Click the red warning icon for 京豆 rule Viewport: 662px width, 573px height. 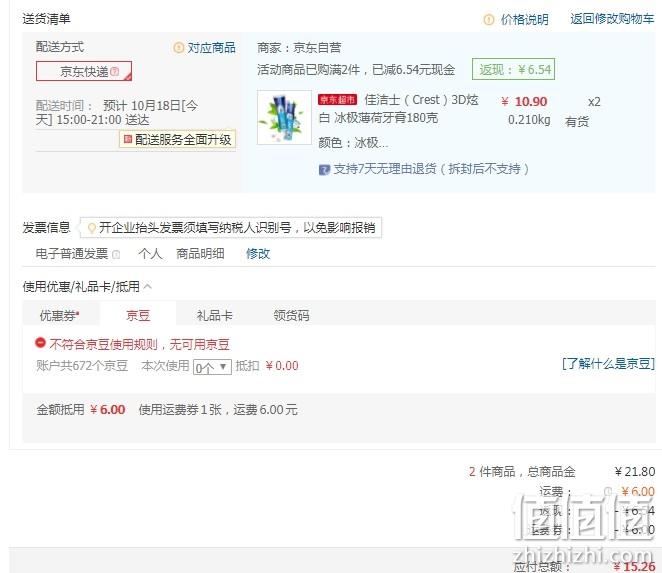tap(40, 343)
